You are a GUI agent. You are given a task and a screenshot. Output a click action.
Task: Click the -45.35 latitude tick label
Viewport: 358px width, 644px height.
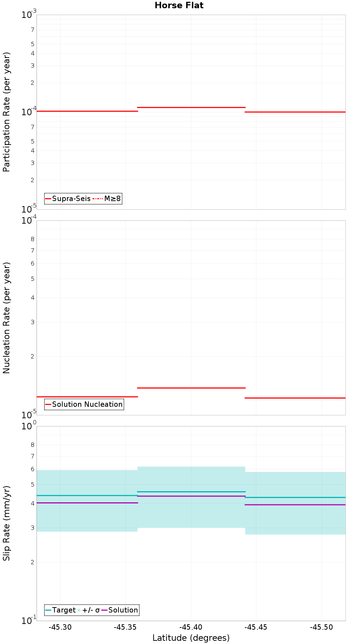click(126, 627)
